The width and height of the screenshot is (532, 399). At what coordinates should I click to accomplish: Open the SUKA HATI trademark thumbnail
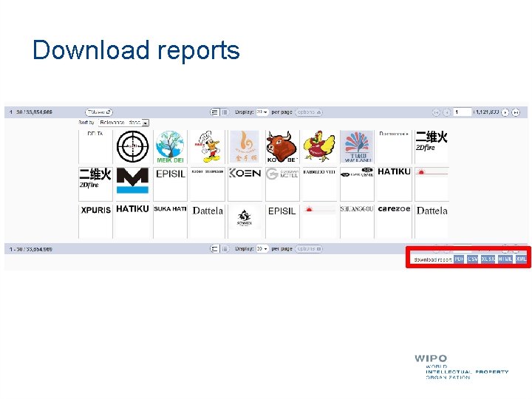coord(170,221)
